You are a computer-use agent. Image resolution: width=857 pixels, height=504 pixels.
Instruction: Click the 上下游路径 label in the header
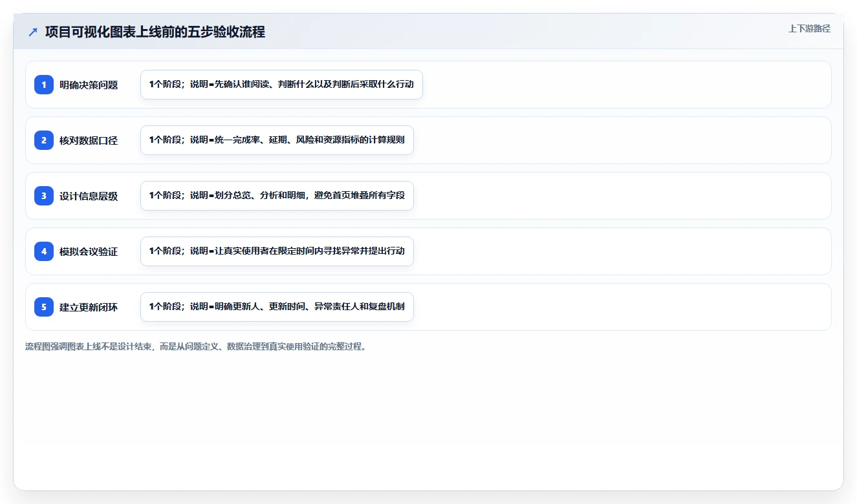click(x=809, y=28)
